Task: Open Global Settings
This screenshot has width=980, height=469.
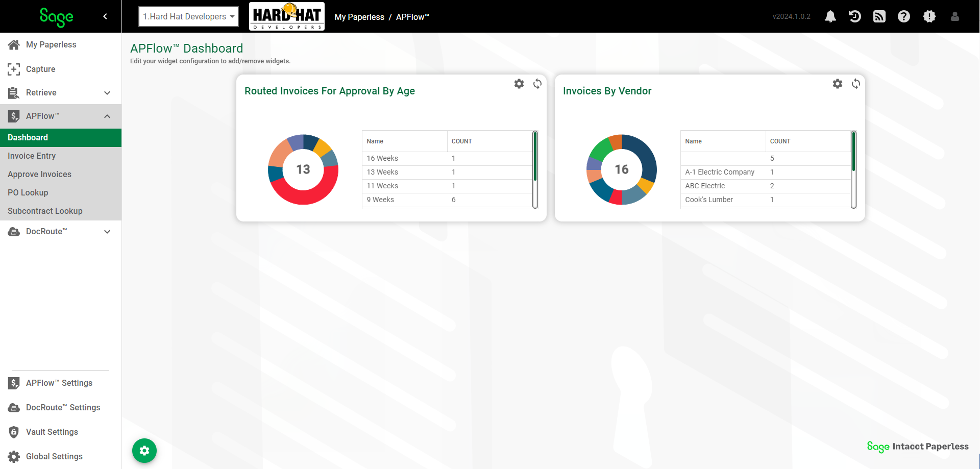Action: coord(54,457)
